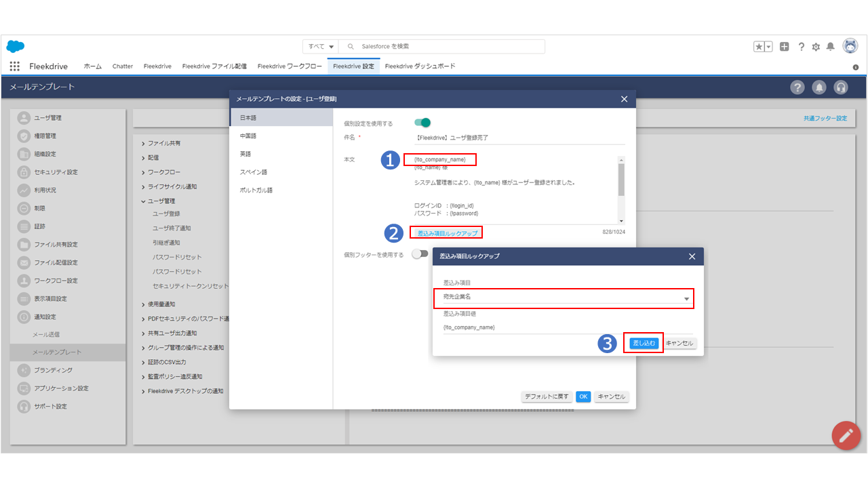Select the スペイン語 language tab
868x488 pixels.
coord(281,172)
